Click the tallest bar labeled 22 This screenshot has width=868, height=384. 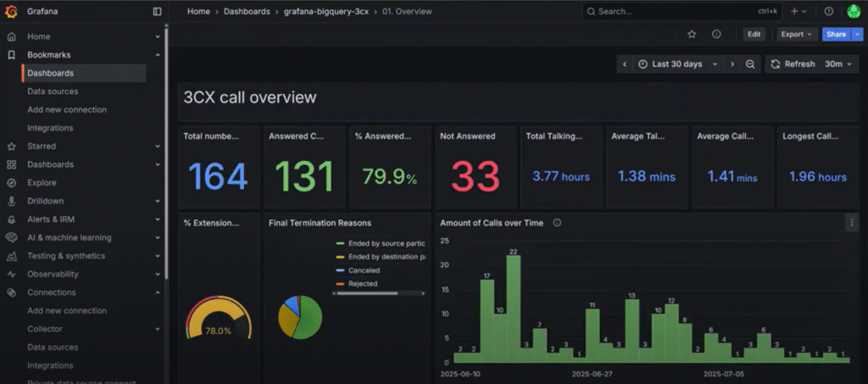click(513, 309)
